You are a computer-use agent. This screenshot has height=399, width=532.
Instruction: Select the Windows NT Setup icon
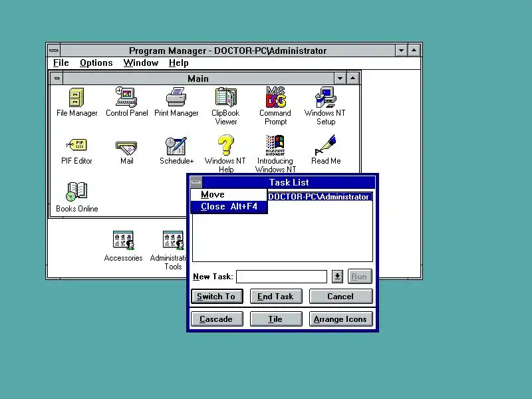coord(325,97)
